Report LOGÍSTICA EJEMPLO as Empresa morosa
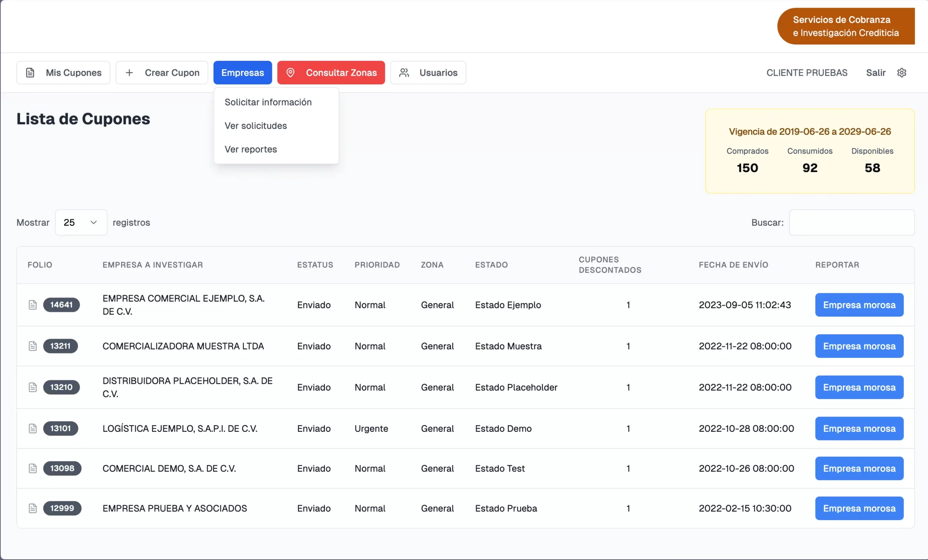This screenshot has width=928, height=560. (859, 428)
